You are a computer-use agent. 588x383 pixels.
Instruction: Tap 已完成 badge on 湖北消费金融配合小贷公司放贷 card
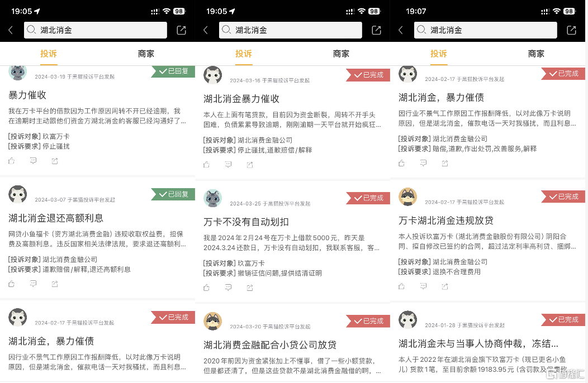tap(368, 321)
